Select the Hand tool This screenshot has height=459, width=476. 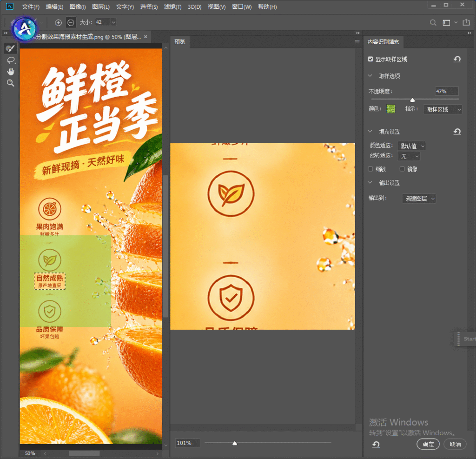(x=11, y=72)
